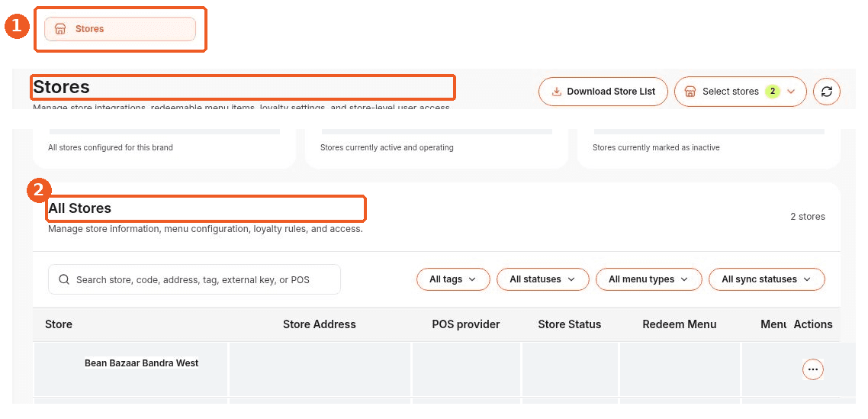Click the search stores input field

coord(194,279)
